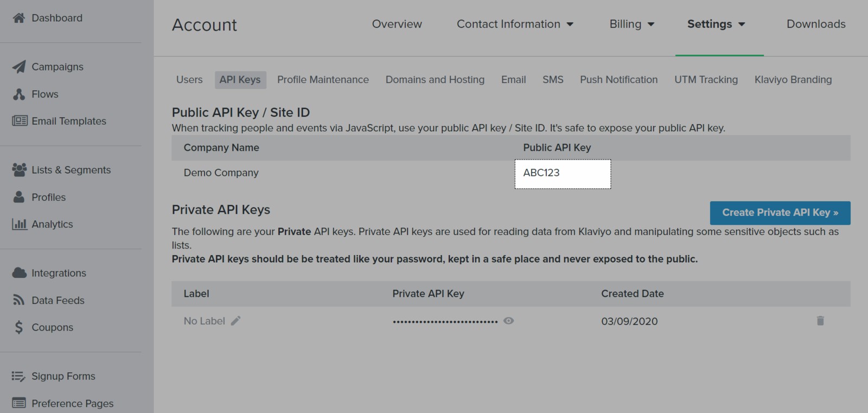Open the Klaviyo Branding tab
Screen dimensions: 868x413
point(793,80)
